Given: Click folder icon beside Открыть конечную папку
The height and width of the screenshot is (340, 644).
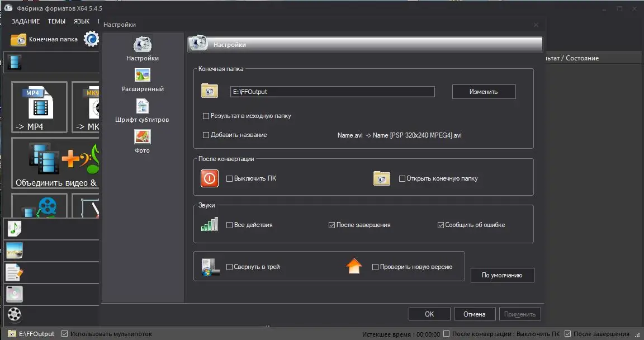Looking at the screenshot, I should (382, 178).
